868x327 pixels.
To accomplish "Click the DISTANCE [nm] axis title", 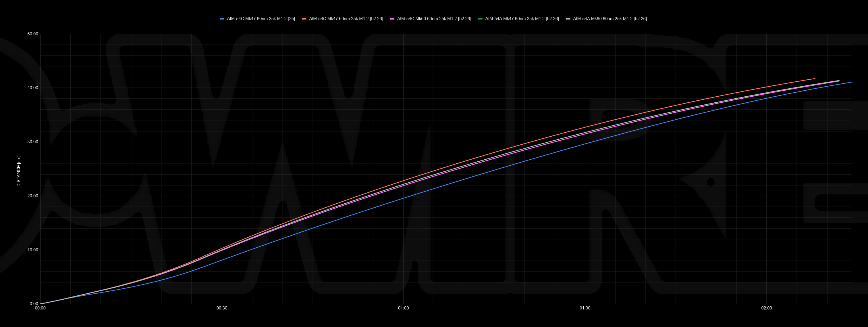I will [x=19, y=171].
